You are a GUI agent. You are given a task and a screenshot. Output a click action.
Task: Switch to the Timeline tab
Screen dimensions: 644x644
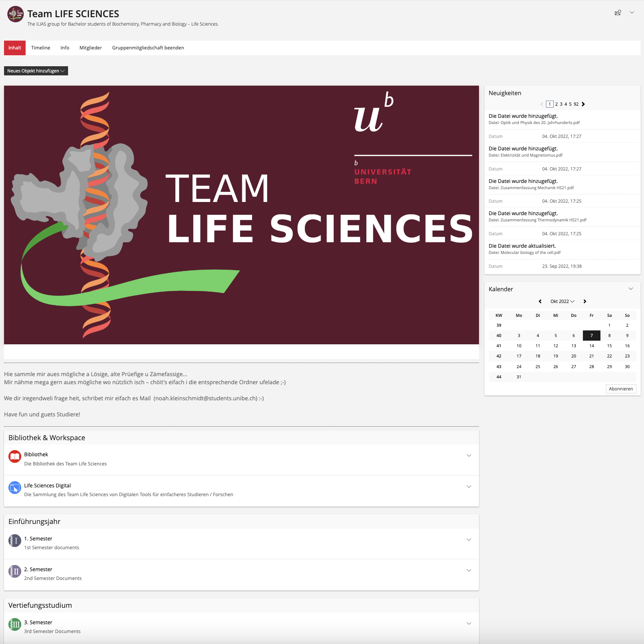(x=41, y=48)
